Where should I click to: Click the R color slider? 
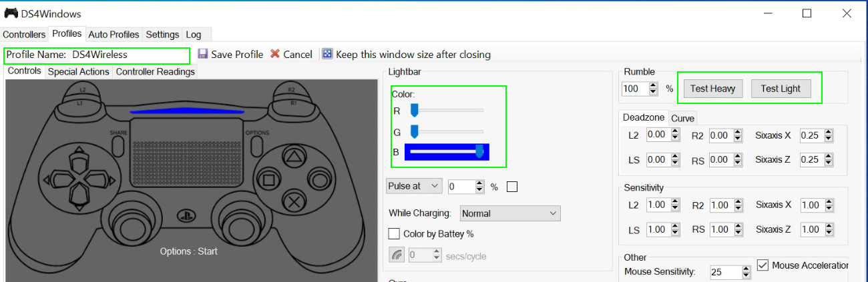(446, 109)
